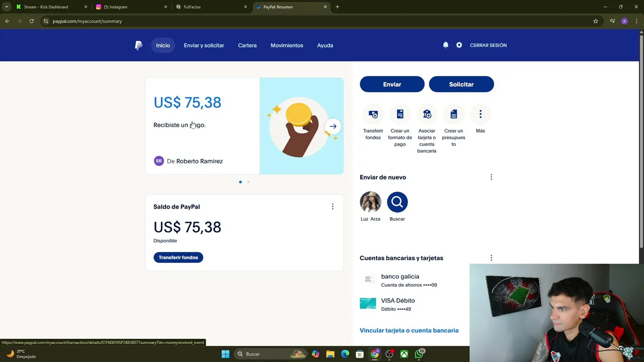Open a new browser tab
Viewport: 644px width, 362px height.
coord(337,7)
